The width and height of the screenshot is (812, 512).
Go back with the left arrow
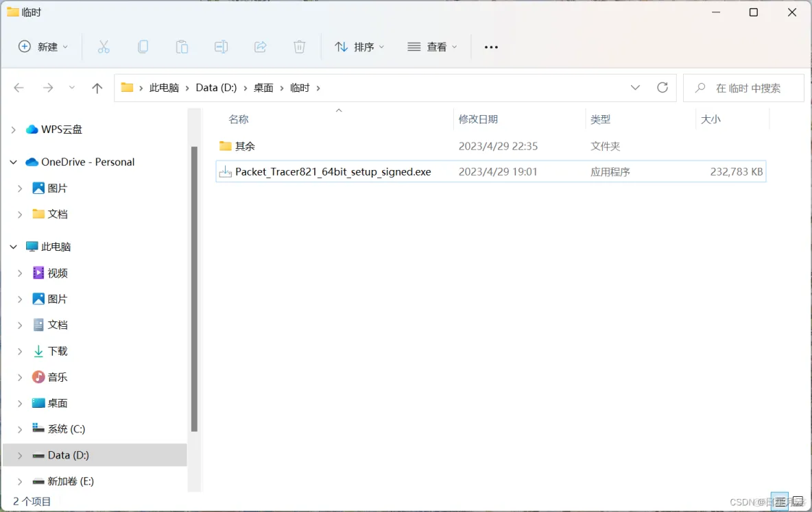coord(19,88)
